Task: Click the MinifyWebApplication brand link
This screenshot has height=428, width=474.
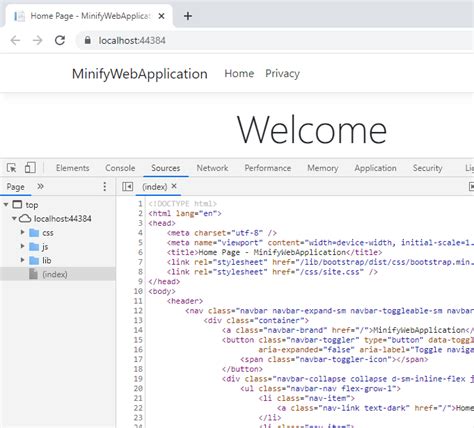Action: [x=140, y=74]
